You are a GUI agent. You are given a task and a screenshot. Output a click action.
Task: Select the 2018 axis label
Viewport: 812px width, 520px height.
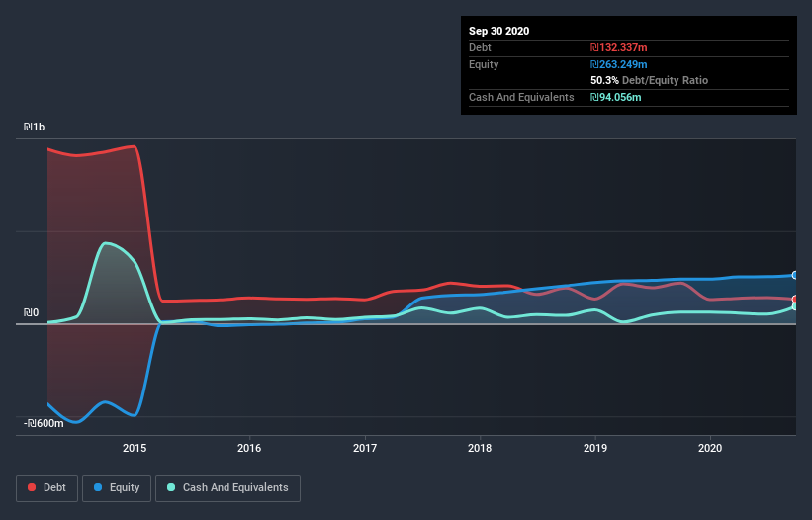point(480,448)
